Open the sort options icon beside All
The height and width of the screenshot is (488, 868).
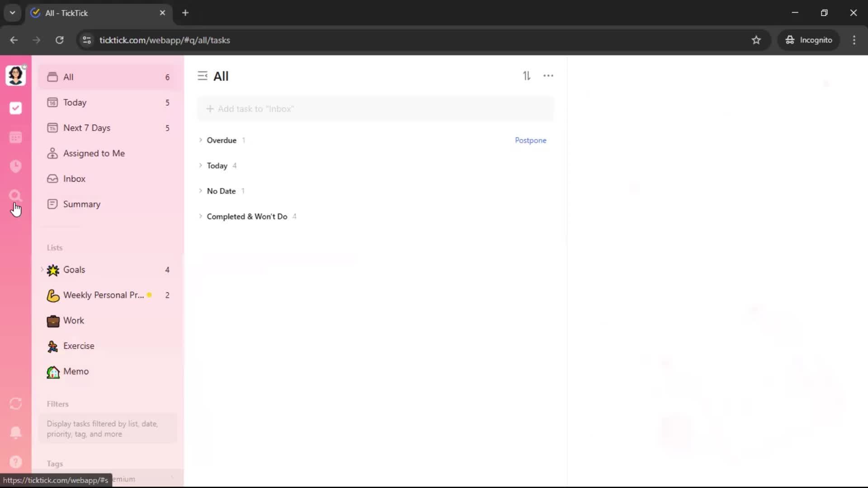click(x=527, y=76)
